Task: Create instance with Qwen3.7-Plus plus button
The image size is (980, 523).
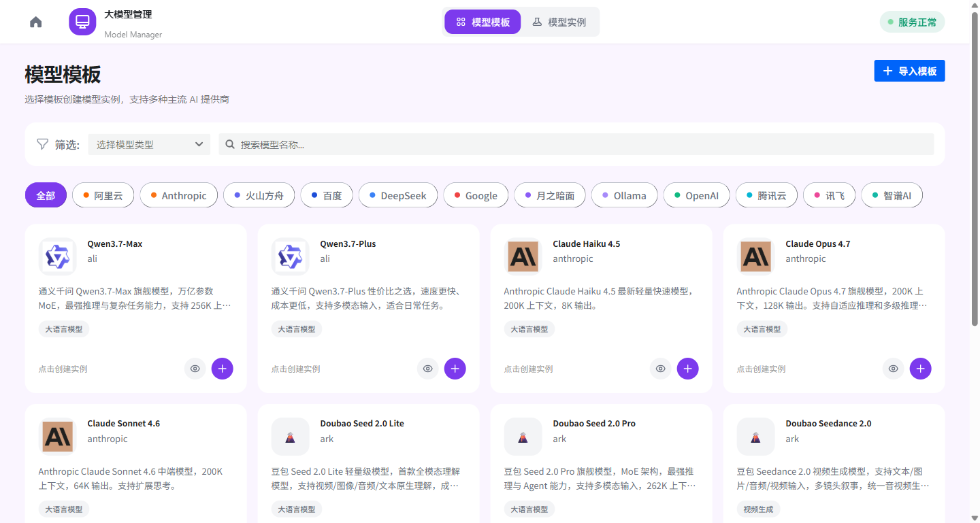Action: 455,369
